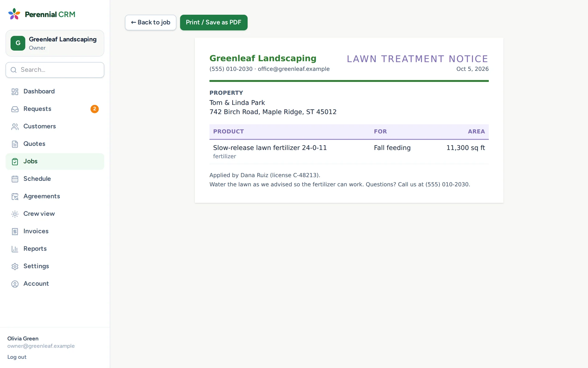Click the orange Requests badge showing 2

pyautogui.click(x=94, y=109)
